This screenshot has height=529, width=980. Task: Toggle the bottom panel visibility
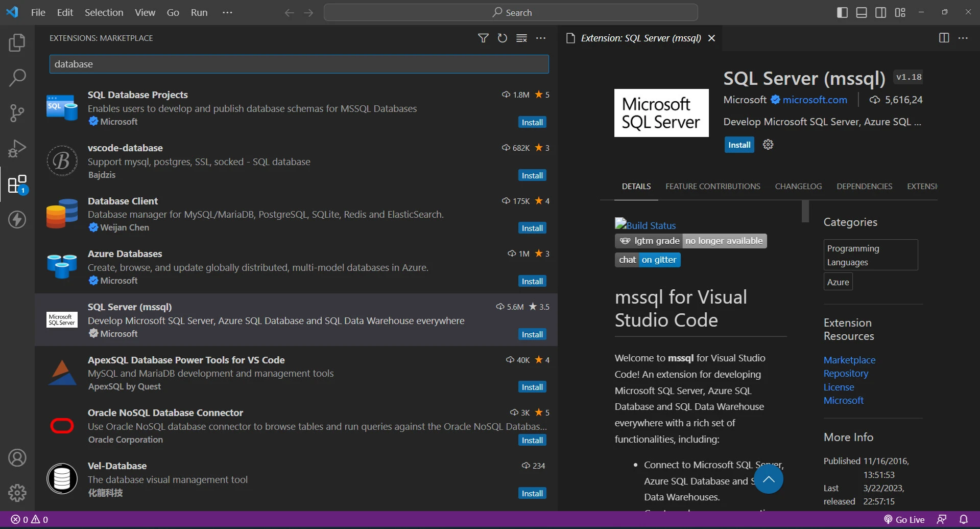[x=862, y=13]
